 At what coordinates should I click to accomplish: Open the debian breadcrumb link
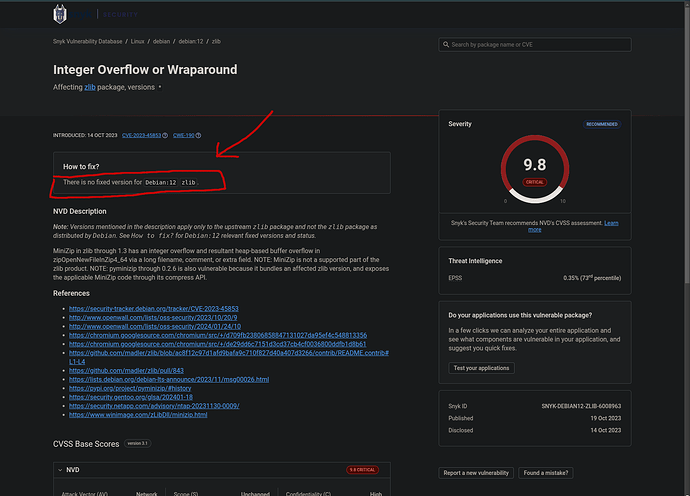pyautogui.click(x=161, y=41)
